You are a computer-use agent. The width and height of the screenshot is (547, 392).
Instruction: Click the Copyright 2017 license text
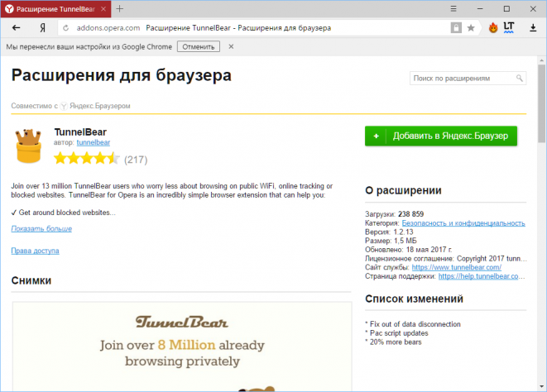click(x=492, y=258)
